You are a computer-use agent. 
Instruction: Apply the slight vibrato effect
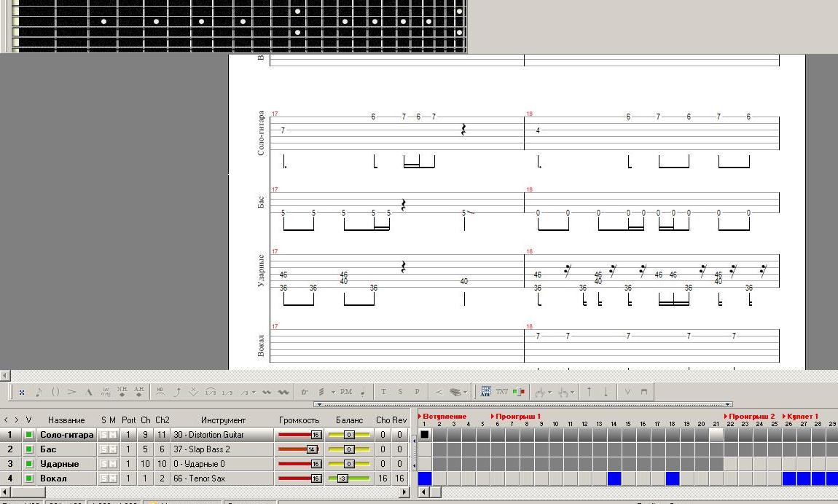coord(267,392)
